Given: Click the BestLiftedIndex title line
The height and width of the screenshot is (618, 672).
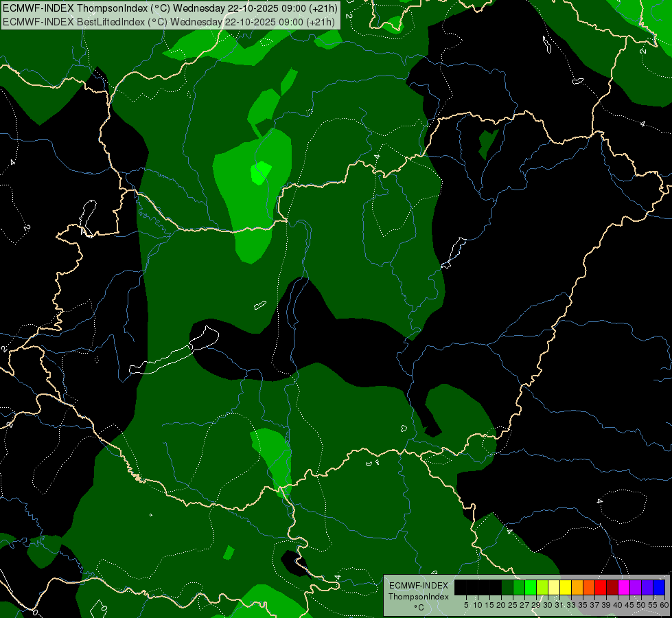Looking at the screenshot, I should (x=168, y=22).
